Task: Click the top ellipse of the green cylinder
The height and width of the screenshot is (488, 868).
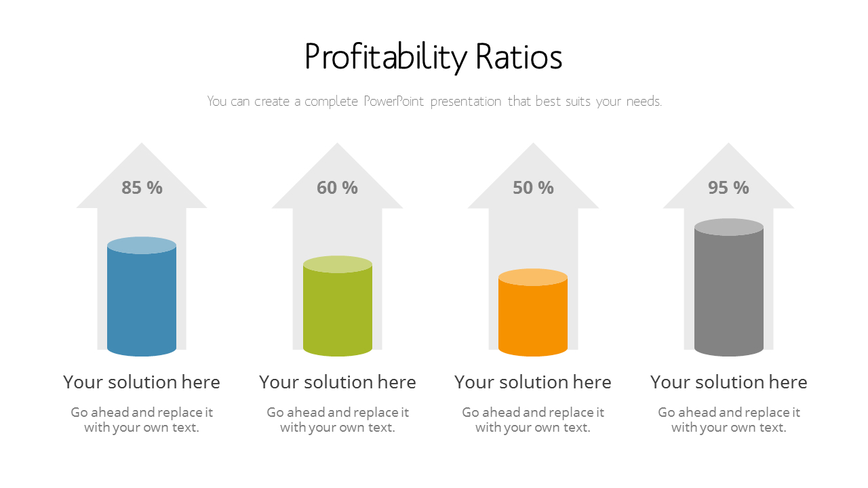Action: point(337,264)
